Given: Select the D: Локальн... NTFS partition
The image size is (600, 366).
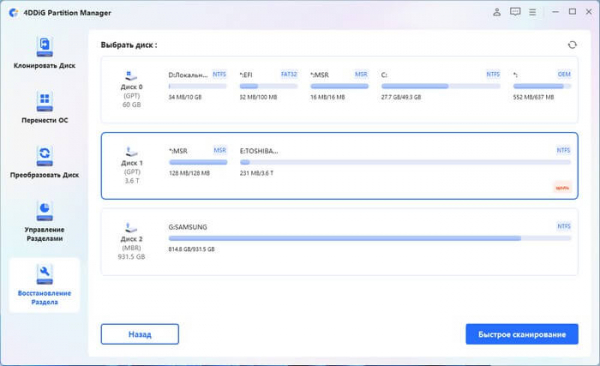Looking at the screenshot, I should coord(197,86).
